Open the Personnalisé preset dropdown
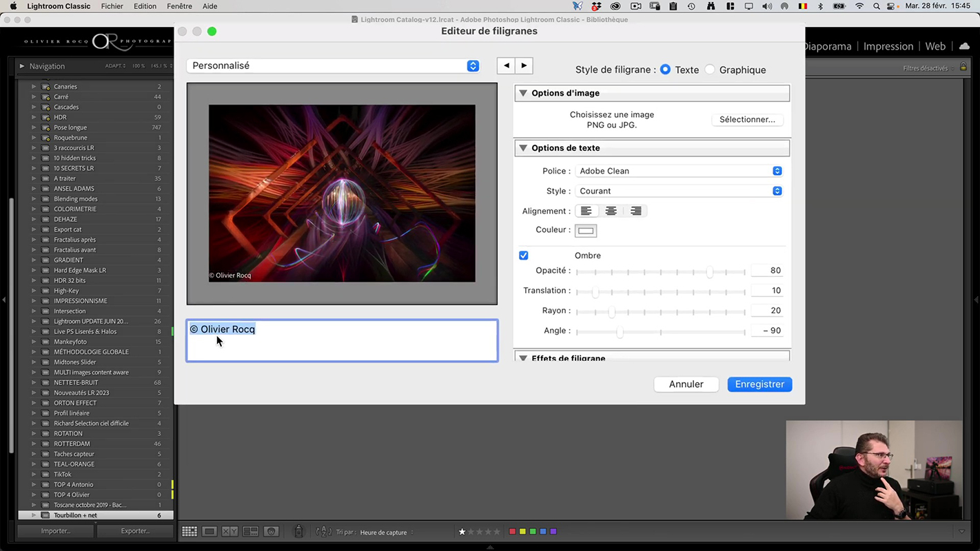 [334, 65]
